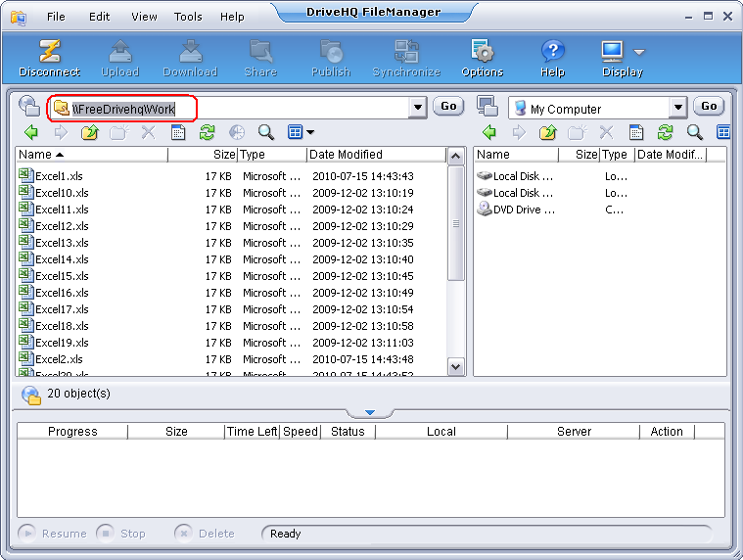This screenshot has width=743, height=560.
Task: Open the Edit menu
Action: point(99,17)
